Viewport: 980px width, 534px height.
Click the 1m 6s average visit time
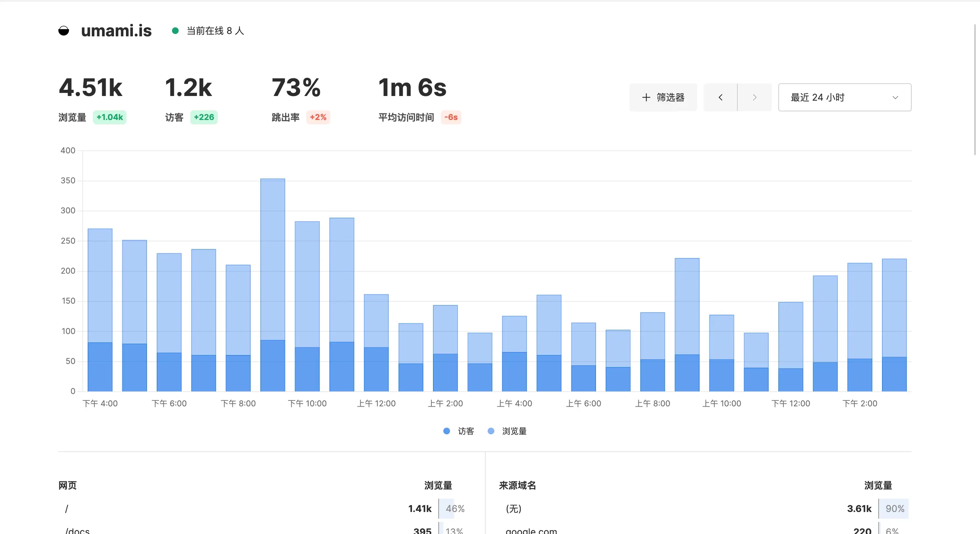pos(412,87)
